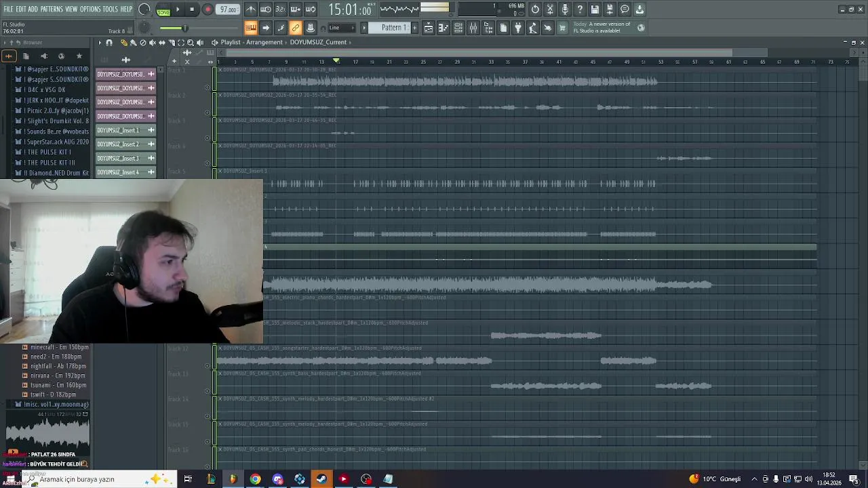Select the playlist pencil draw tool
This screenshot has width=868, height=488.
[x=124, y=43]
